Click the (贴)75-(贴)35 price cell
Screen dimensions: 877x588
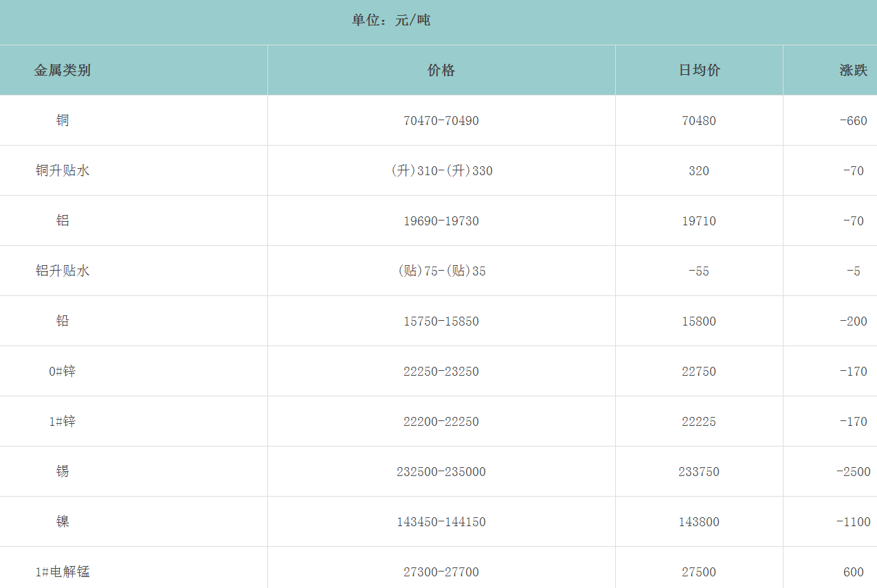tap(441, 271)
